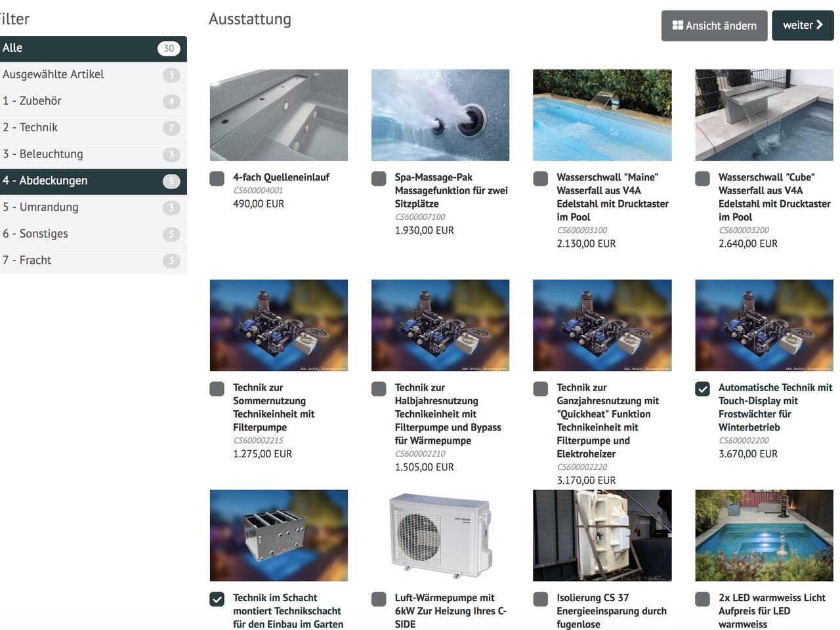Uncheck 'Automatische Technik mit Touch-Display' checkbox
Image resolution: width=840 pixels, height=630 pixels.
point(703,388)
